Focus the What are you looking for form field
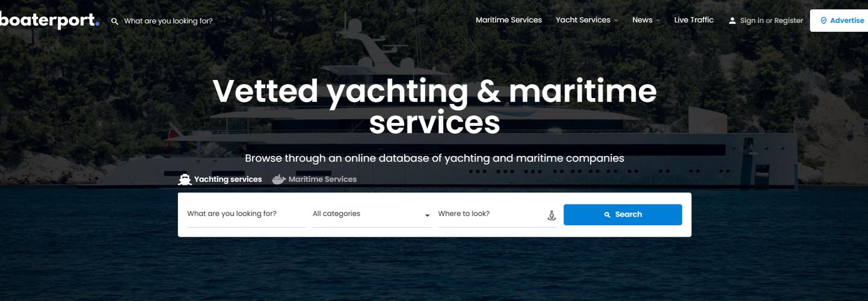868x301 pixels. pos(246,214)
